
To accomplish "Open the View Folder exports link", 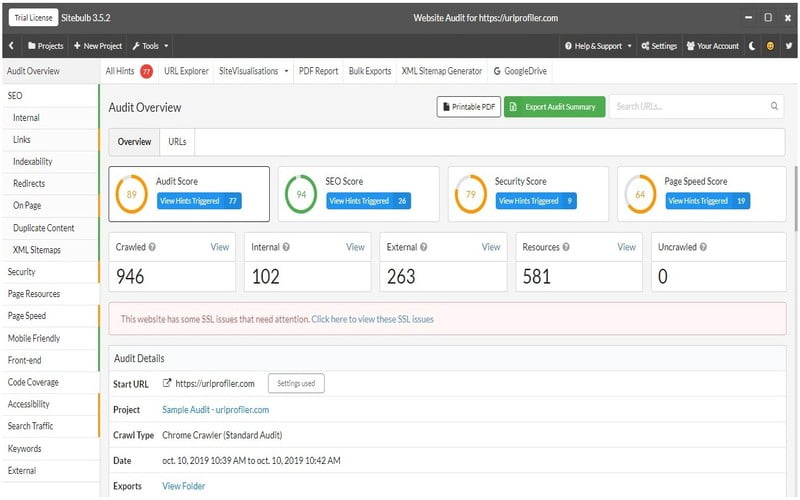I will pyautogui.click(x=184, y=486).
